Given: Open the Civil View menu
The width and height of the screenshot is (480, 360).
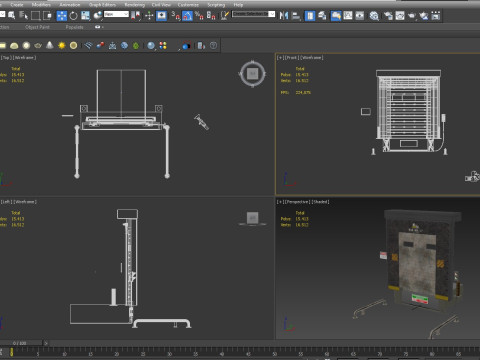Looking at the screenshot, I should tap(161, 5).
